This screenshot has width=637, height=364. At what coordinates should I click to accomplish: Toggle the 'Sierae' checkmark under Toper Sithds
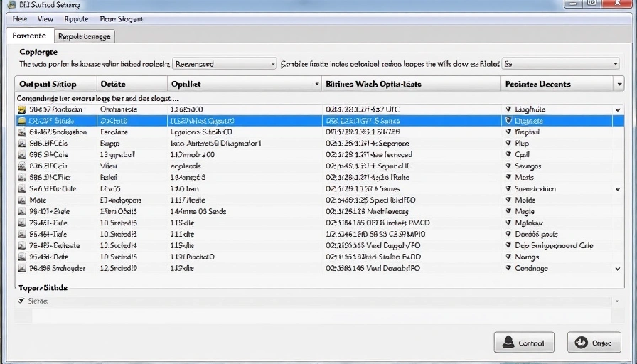click(21, 301)
